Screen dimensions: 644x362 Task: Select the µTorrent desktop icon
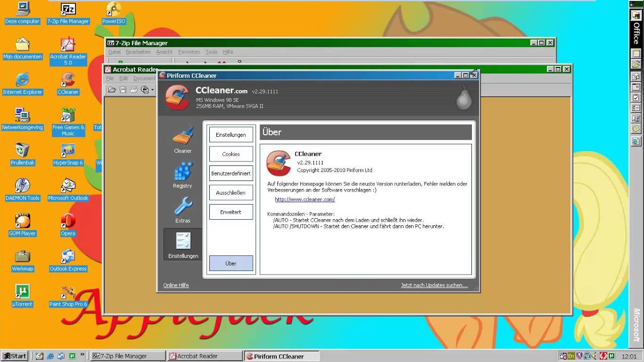pos(22,296)
